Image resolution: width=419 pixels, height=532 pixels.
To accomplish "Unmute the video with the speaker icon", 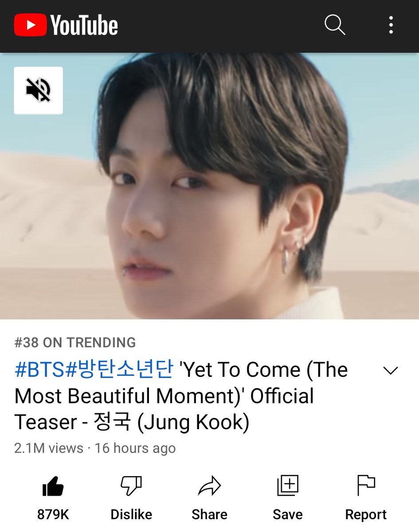I will pos(38,90).
